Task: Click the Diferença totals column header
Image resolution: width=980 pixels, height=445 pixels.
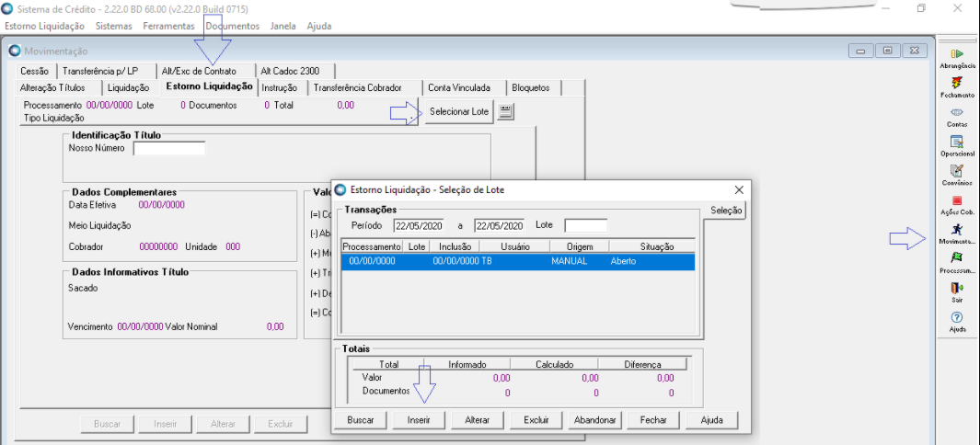Action: coord(642,364)
